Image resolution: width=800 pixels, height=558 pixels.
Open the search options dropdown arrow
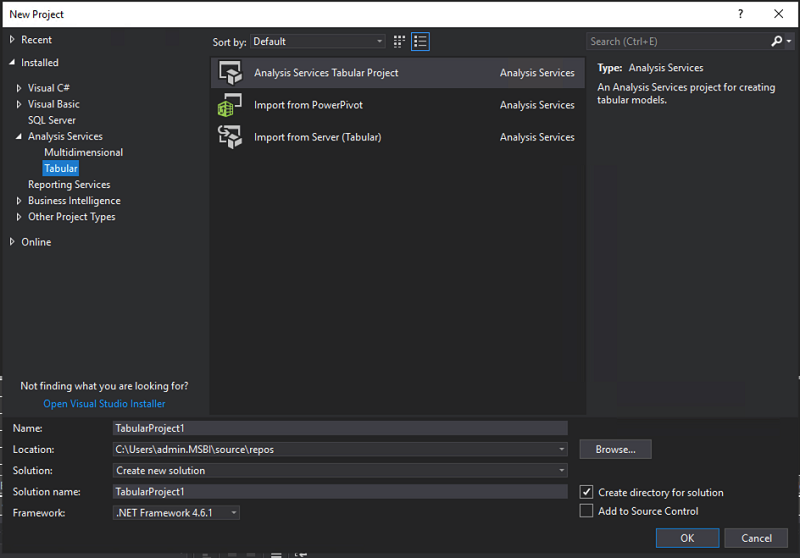(789, 41)
